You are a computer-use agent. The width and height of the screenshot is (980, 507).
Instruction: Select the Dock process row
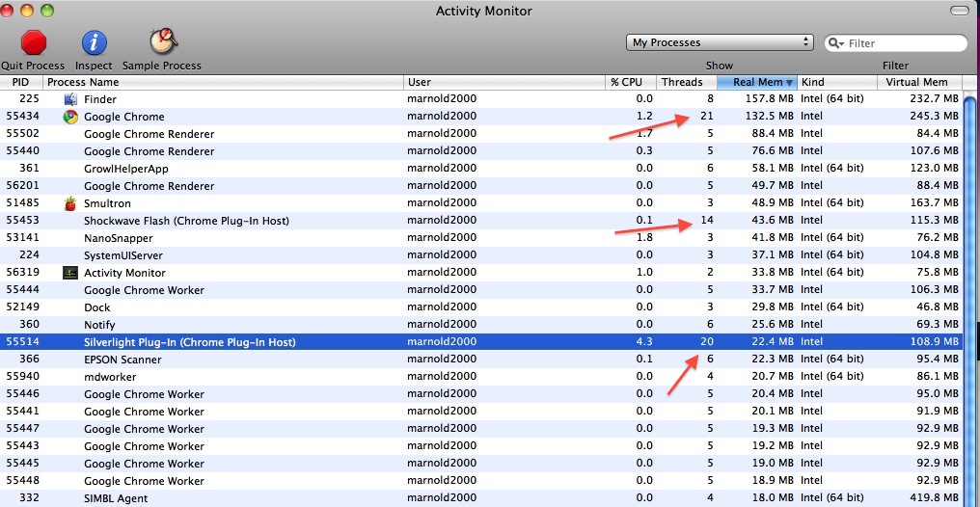481,307
